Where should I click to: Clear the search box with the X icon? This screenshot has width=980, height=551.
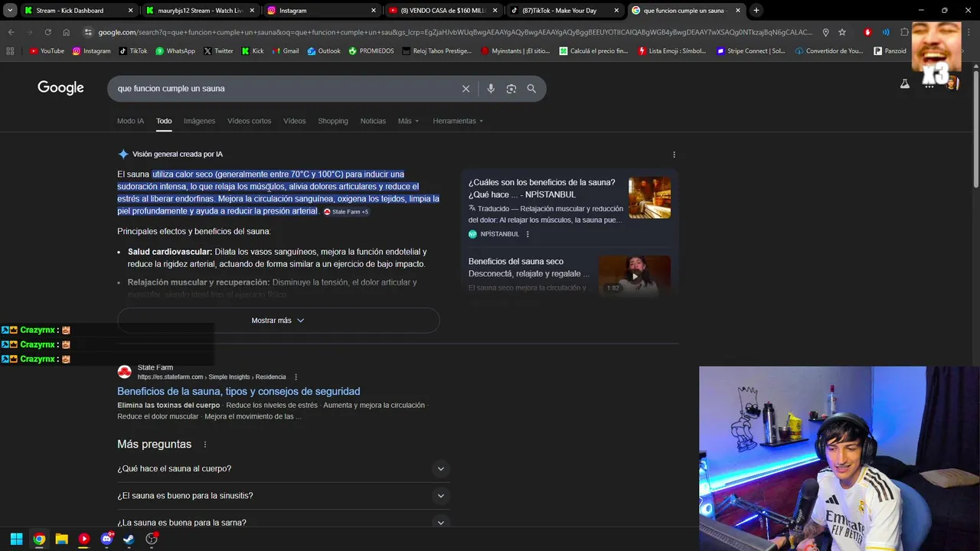click(465, 89)
